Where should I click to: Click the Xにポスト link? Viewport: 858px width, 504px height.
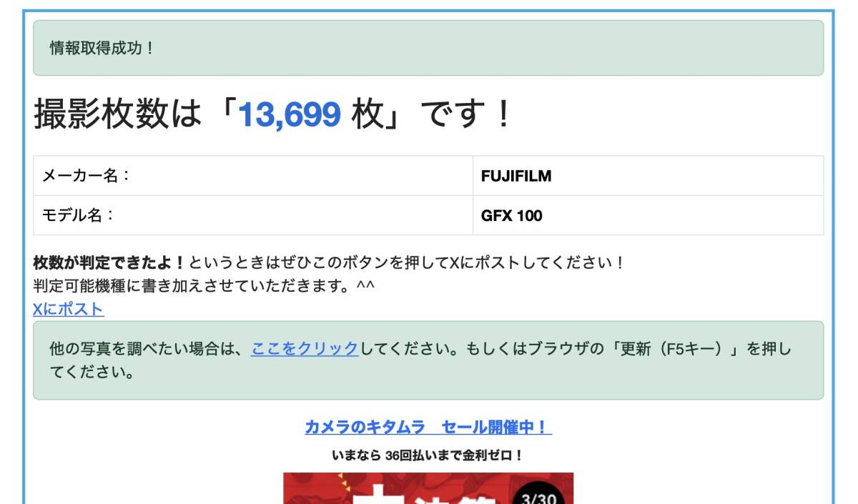point(69,310)
